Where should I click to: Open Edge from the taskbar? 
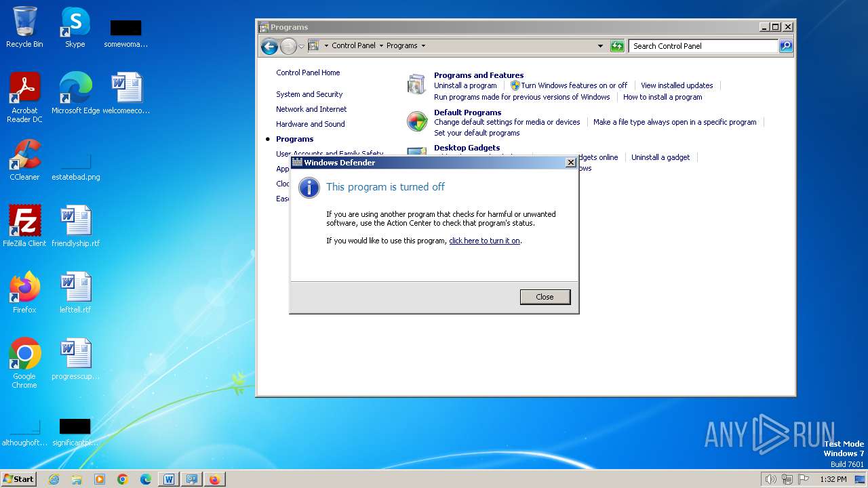pyautogui.click(x=146, y=479)
